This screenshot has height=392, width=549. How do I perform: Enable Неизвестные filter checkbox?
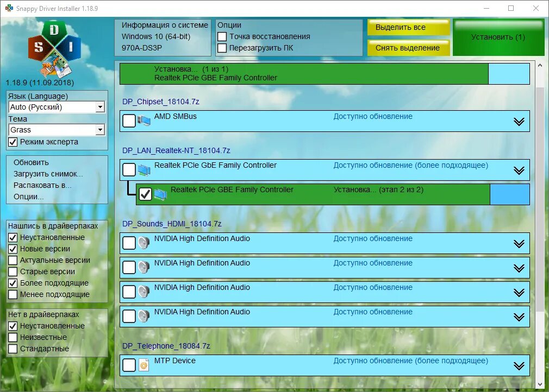pyautogui.click(x=13, y=338)
